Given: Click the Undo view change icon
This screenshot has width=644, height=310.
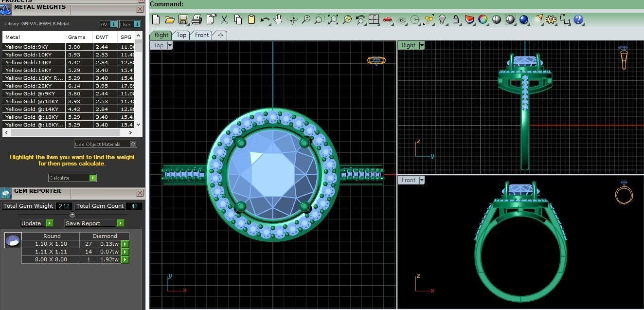Looking at the screenshot, I should [360, 19].
